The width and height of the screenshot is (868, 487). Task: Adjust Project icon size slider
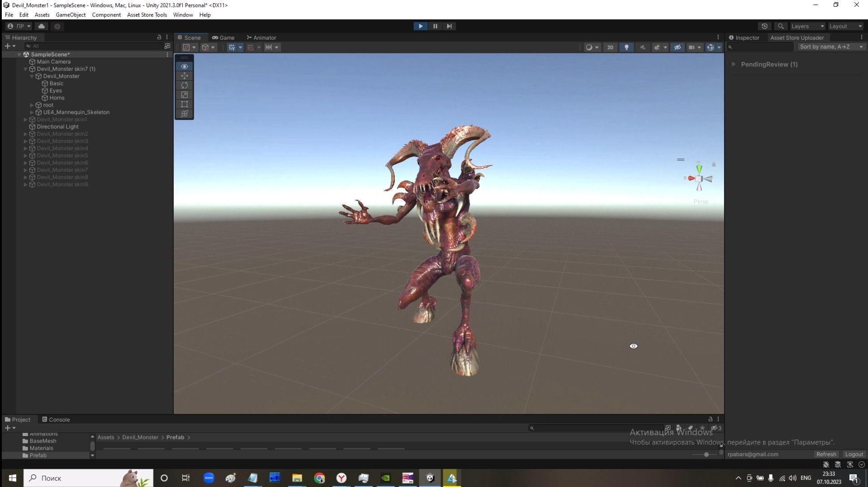[x=706, y=454]
